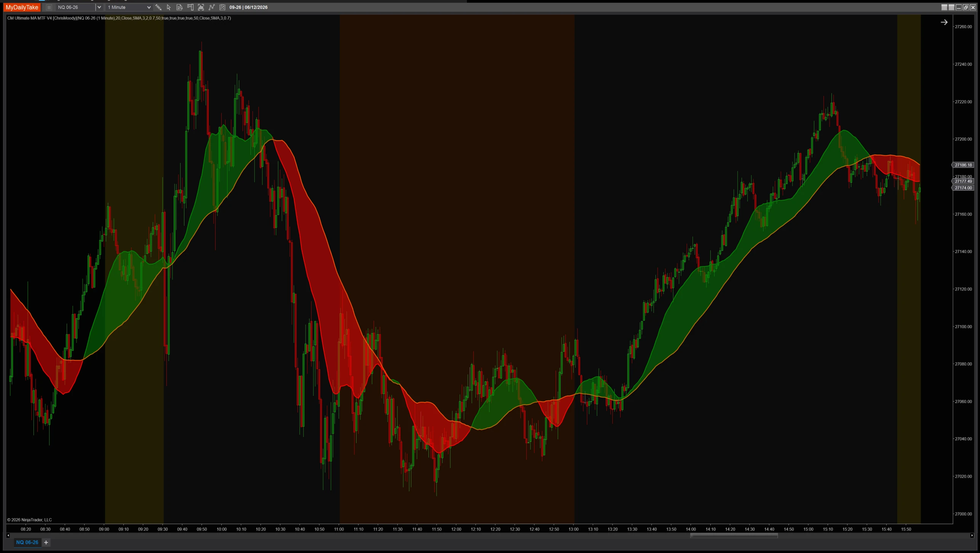
Task: Open the Strategies icon in toolbar
Action: coord(222,7)
